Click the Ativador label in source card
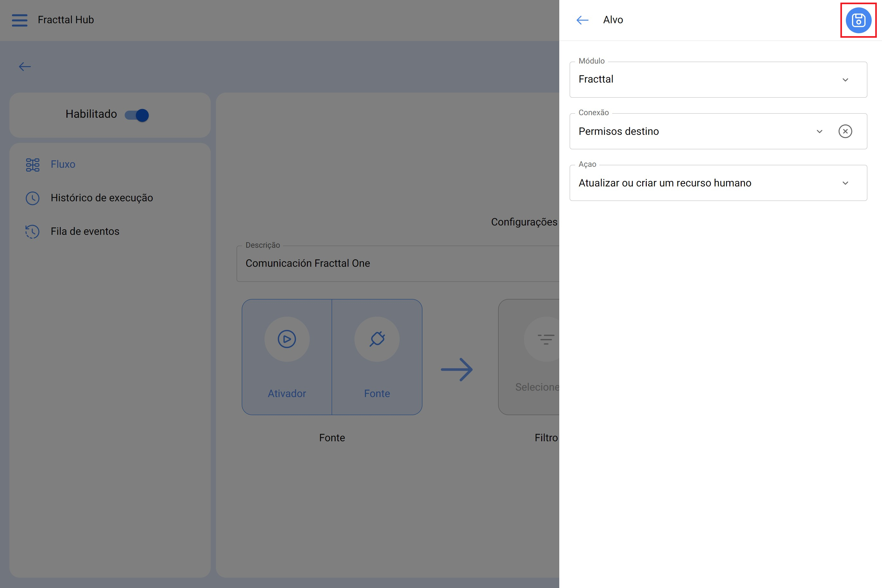 click(287, 394)
